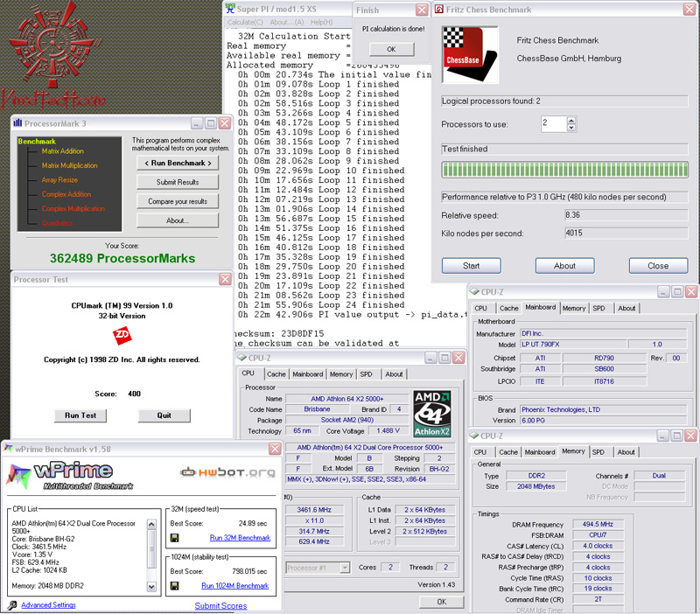The width and height of the screenshot is (700, 614).
Task: Maximize the ProcessorMark 3 window
Action: tap(211, 123)
